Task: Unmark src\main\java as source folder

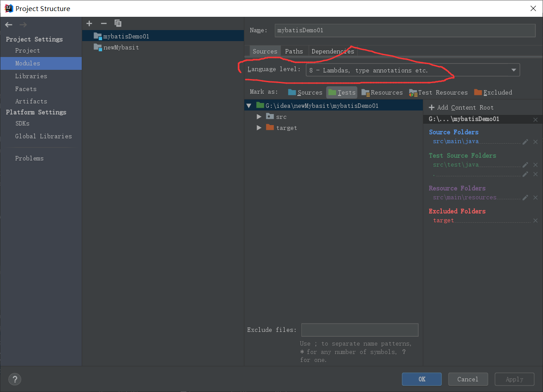Action: click(x=535, y=142)
